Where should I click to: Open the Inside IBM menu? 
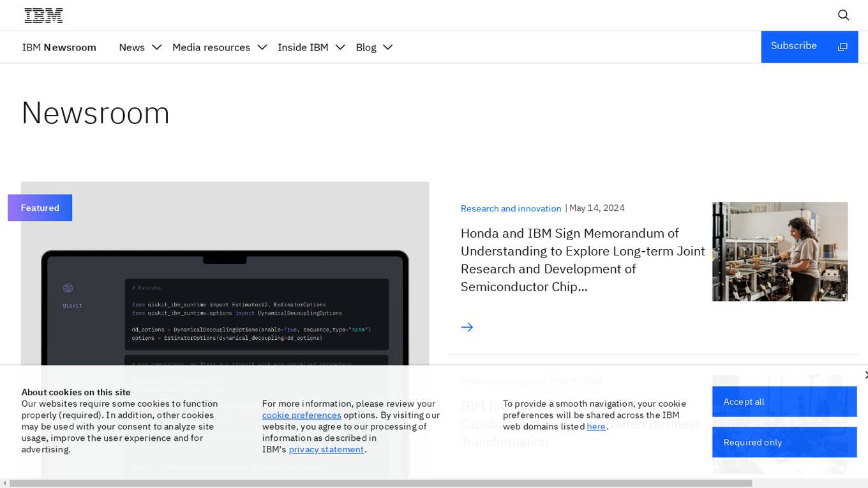pyautogui.click(x=303, y=47)
